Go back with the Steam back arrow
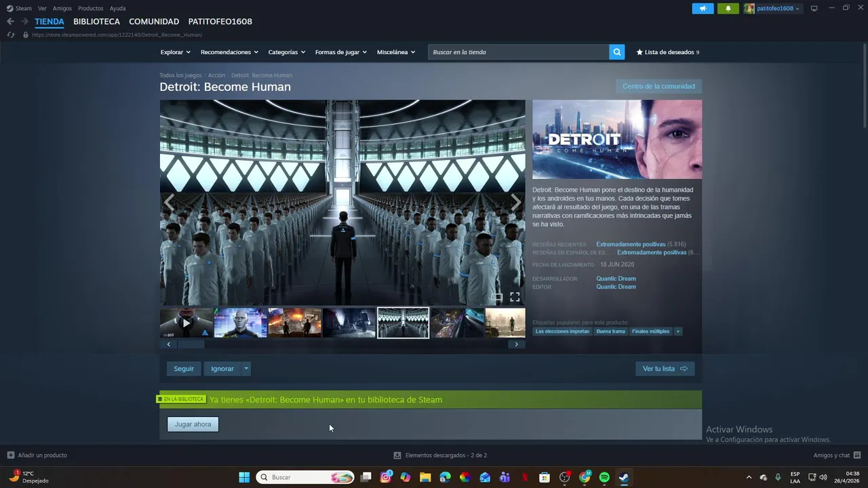The height and width of the screenshot is (488, 868). pyautogui.click(x=10, y=22)
